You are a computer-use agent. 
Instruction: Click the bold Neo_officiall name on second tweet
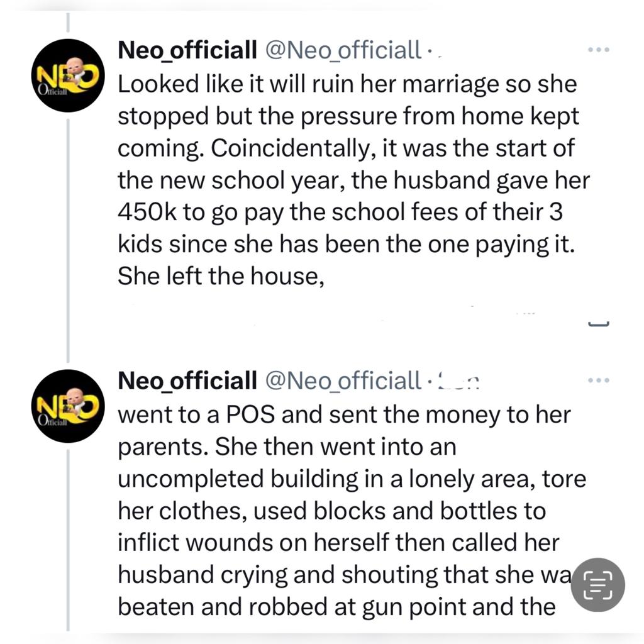coord(187,380)
